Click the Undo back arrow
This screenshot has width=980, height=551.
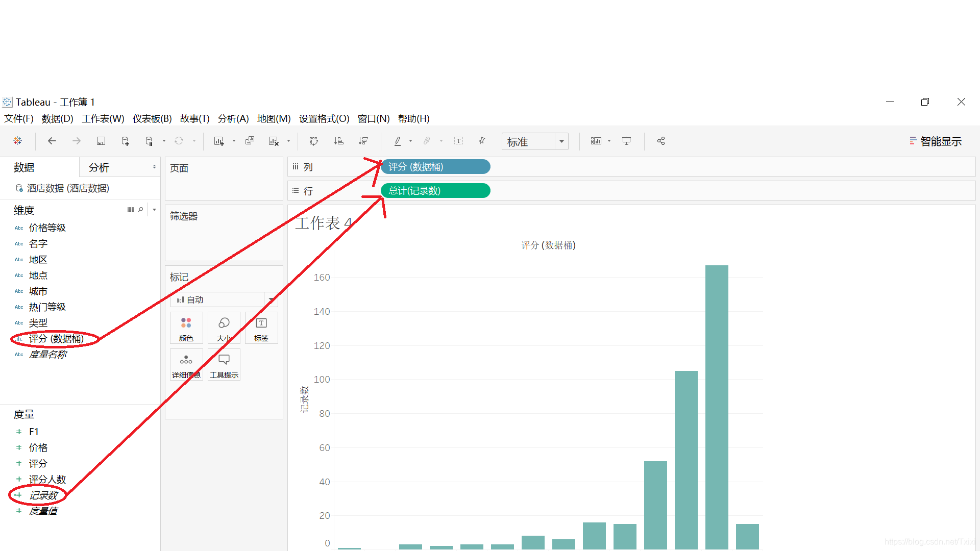[x=52, y=141]
